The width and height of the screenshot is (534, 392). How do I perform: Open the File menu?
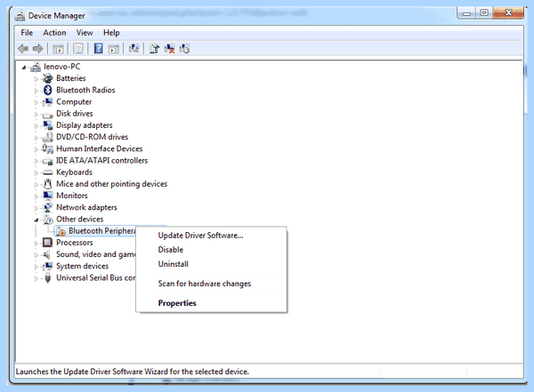27,33
